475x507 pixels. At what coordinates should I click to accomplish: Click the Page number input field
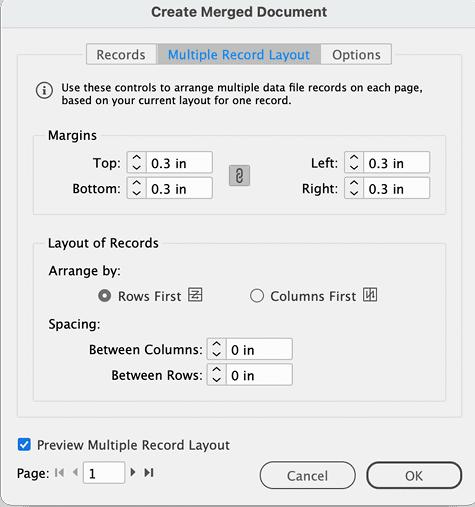tap(104, 473)
